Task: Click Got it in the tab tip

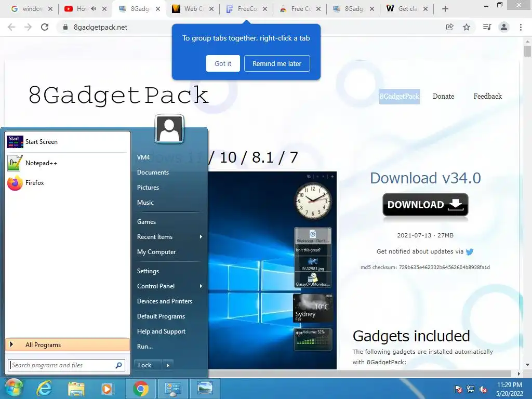Action: [223, 63]
